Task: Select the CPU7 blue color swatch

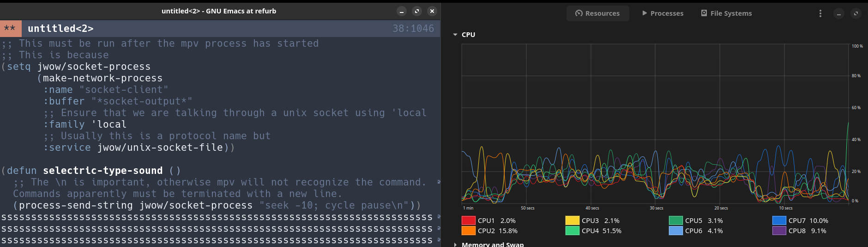Action: point(779,221)
